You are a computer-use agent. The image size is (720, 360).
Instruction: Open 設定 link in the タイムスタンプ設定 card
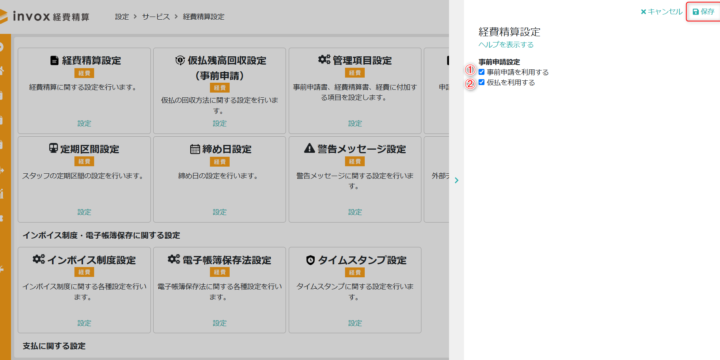click(x=355, y=323)
